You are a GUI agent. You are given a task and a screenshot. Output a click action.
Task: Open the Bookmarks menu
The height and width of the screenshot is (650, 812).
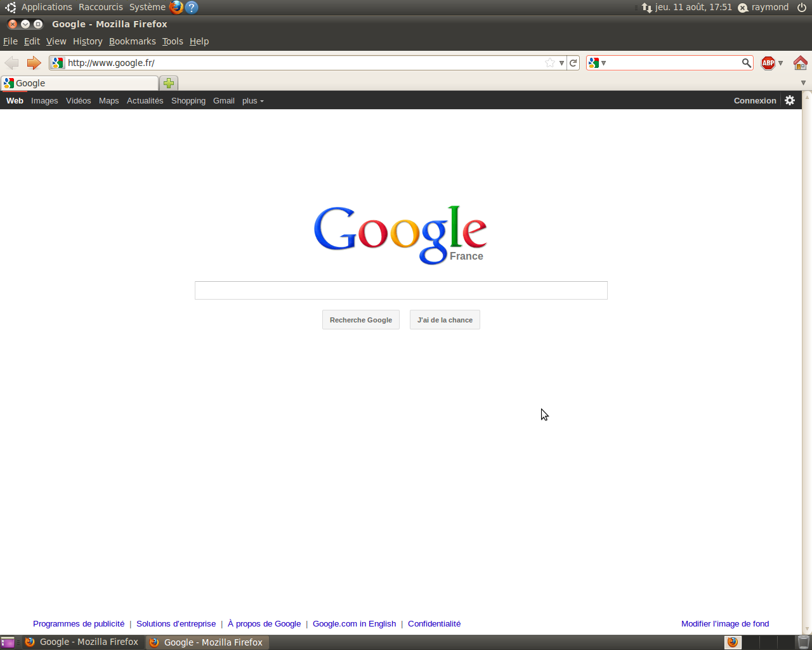133,41
